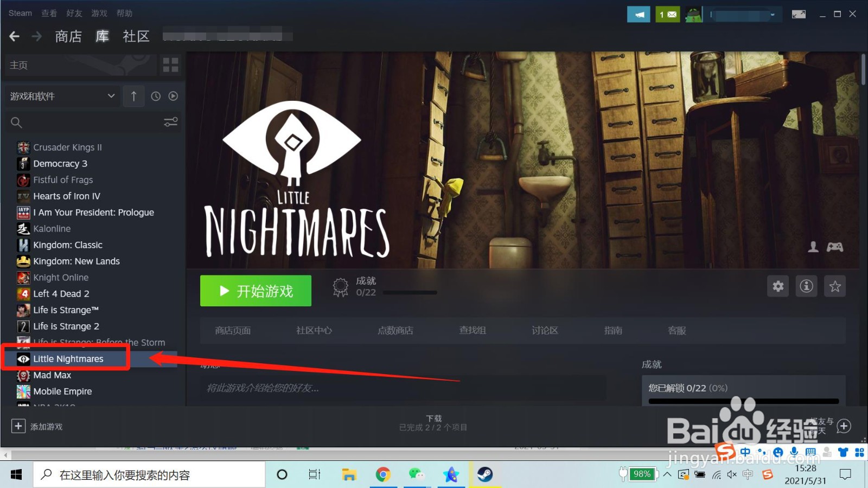The width and height of the screenshot is (868, 488).
Task: Open the 查找组 link
Action: coord(473,330)
